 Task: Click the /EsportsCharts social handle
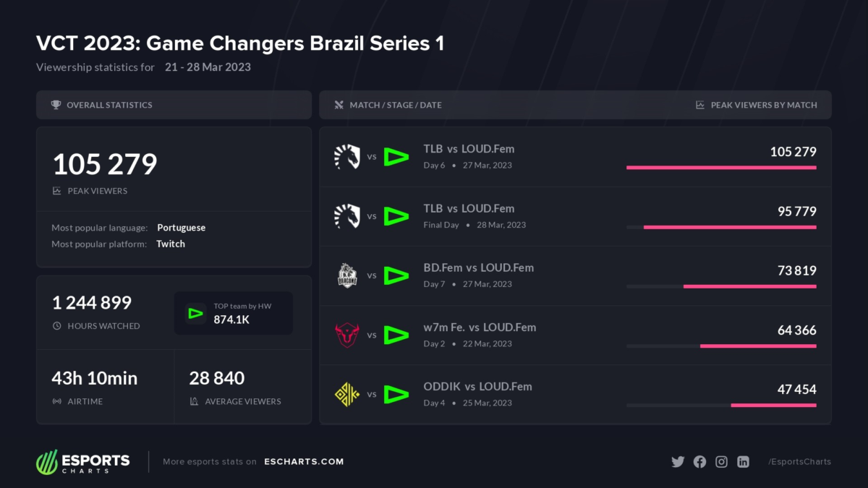[x=799, y=462]
